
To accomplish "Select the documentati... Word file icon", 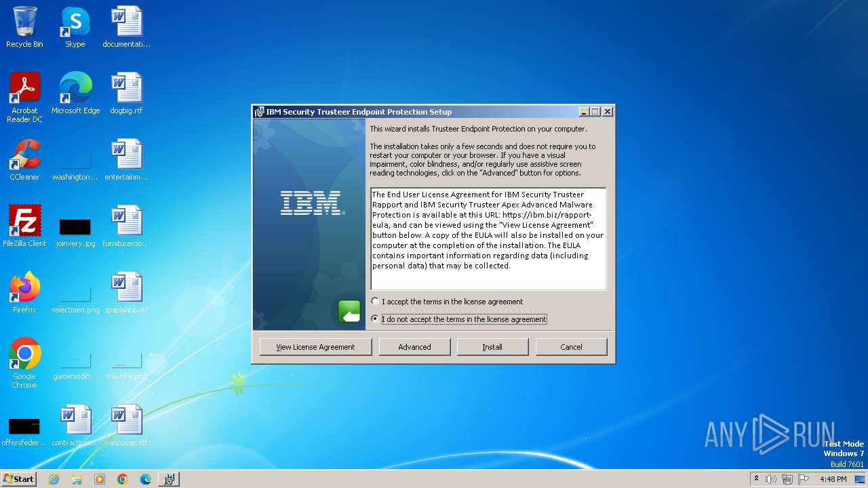I will 127,27.
